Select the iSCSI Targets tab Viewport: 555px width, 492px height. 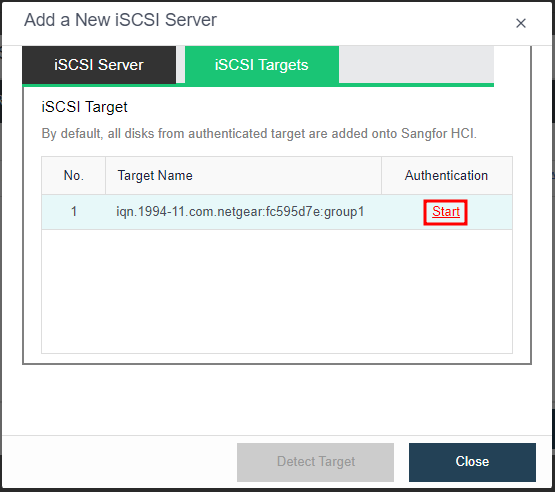tap(262, 65)
